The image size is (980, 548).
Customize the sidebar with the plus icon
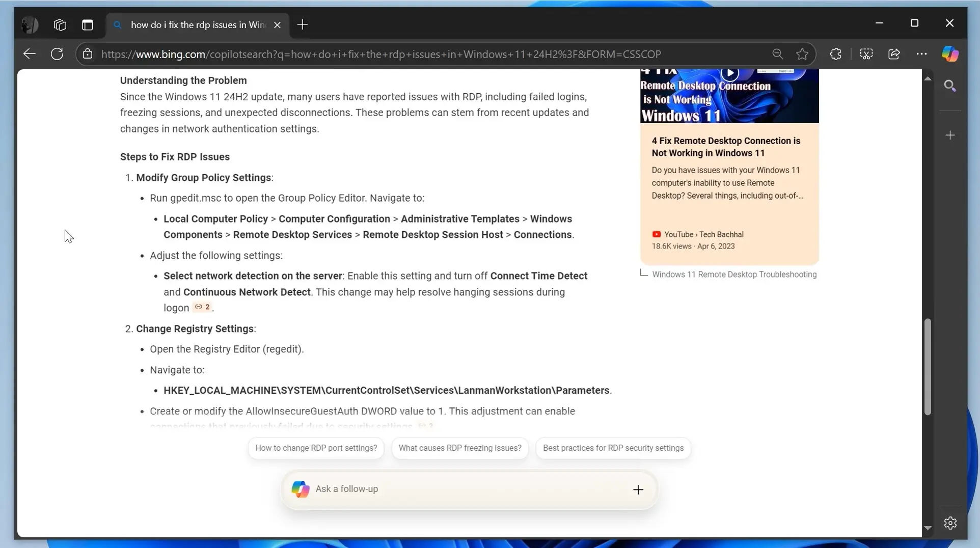[950, 135]
